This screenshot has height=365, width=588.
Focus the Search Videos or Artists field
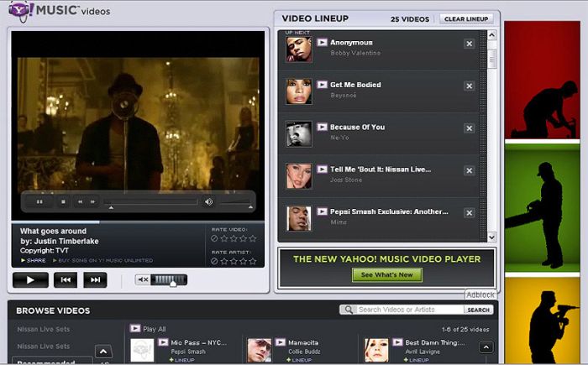point(409,310)
